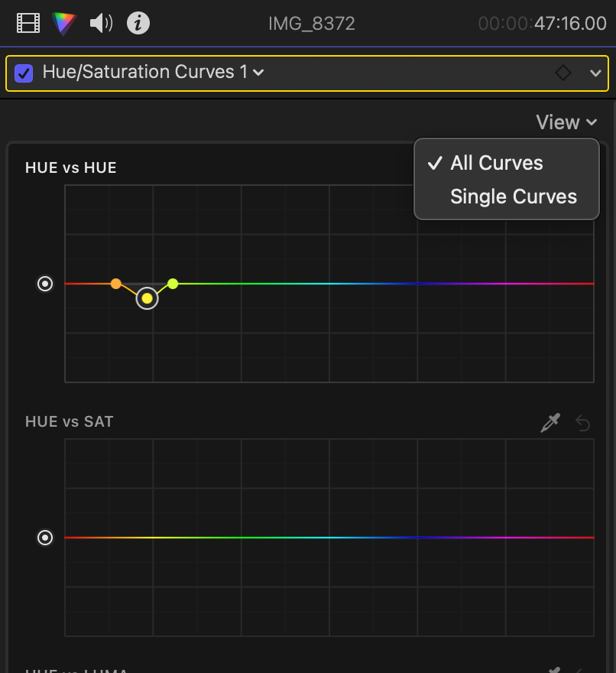Viewport: 616px width, 673px height.
Task: Disable the Hue/Saturation Curves 1 checkbox
Action: coord(24,73)
